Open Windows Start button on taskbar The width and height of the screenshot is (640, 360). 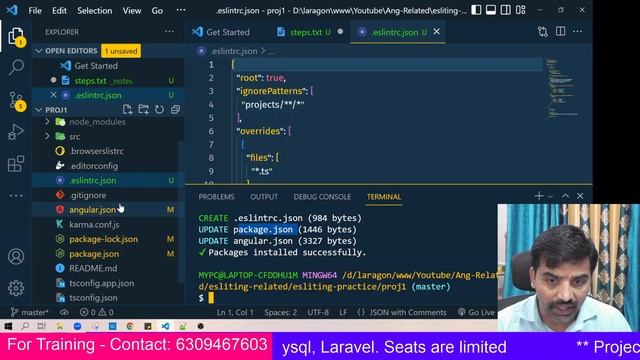pos(8,326)
